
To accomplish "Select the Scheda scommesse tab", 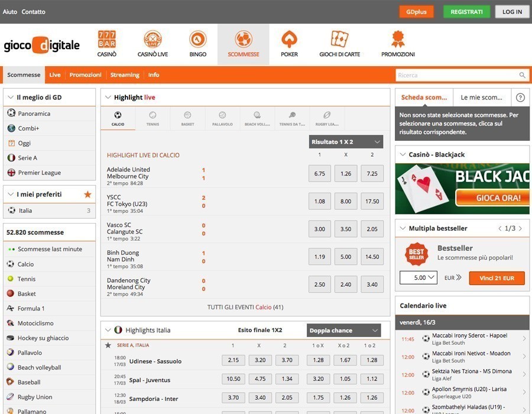I will pyautogui.click(x=424, y=98).
